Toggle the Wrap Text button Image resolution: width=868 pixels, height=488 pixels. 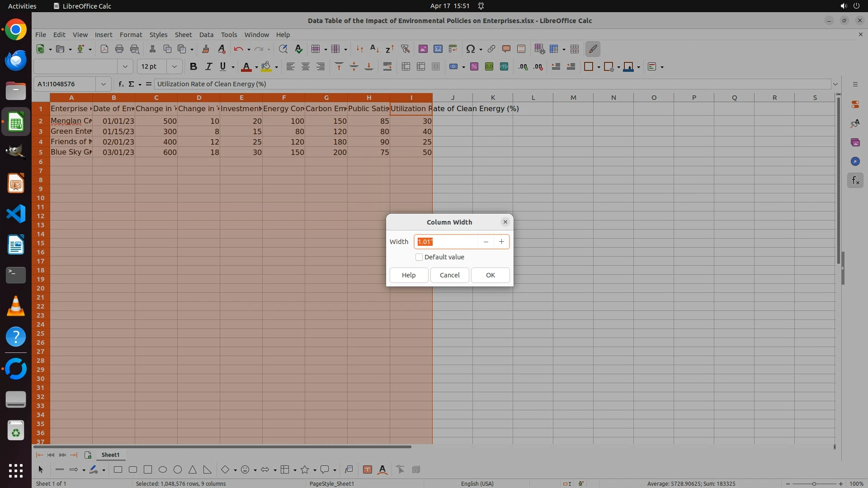tap(387, 67)
